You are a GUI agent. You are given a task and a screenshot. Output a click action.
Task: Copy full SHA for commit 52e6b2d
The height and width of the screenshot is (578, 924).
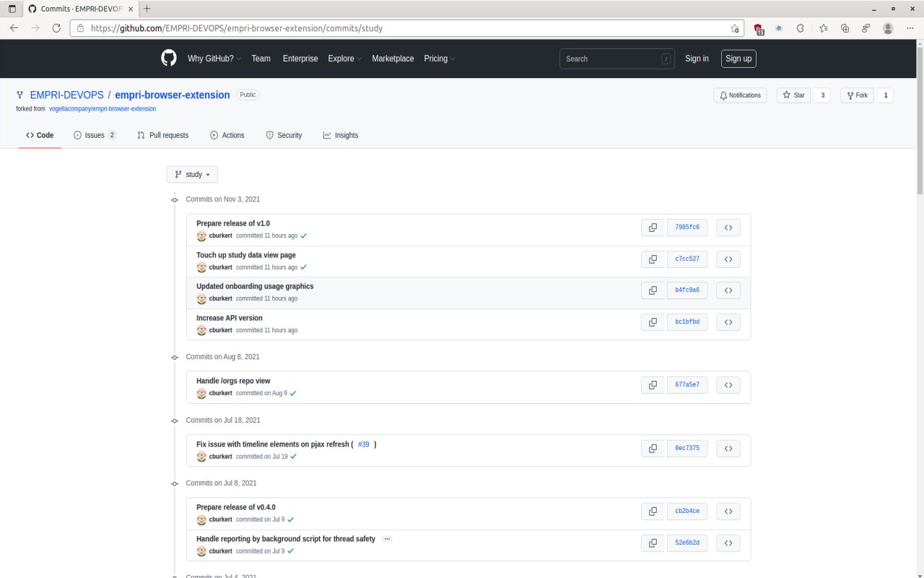point(653,543)
